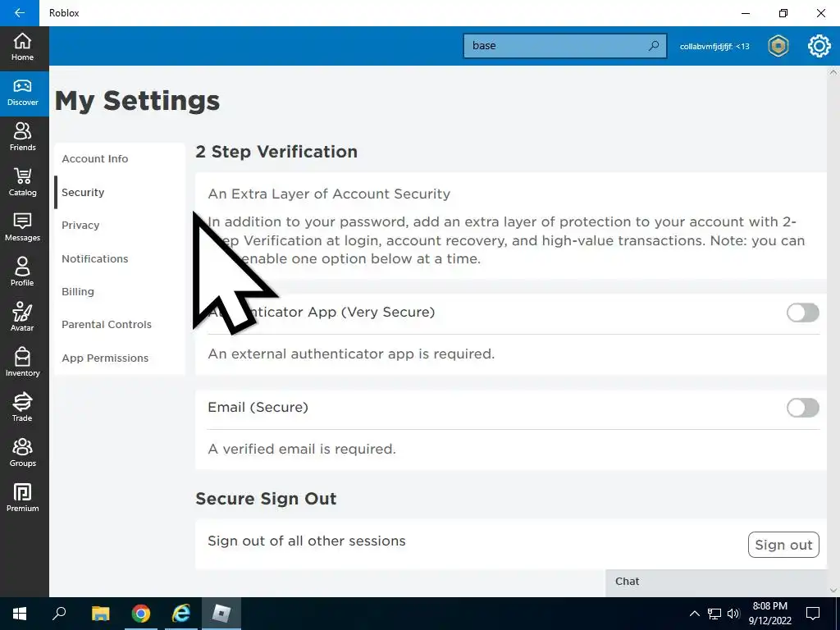Screen dimensions: 840x630
Task: Click the Sign out button
Action: click(x=783, y=545)
